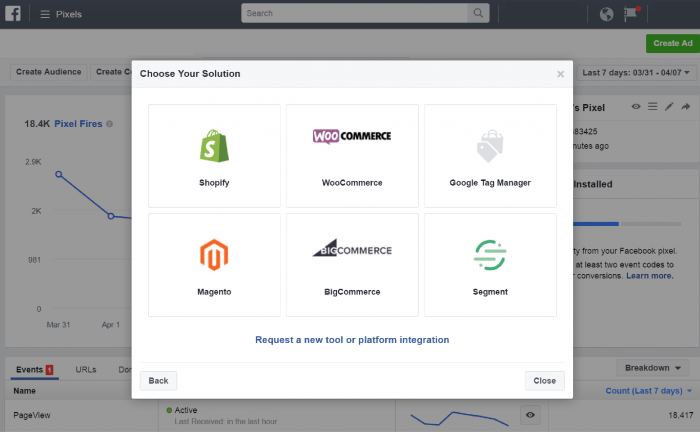Click the Back button in the dialog
This screenshot has height=432, width=700.
pyautogui.click(x=158, y=381)
